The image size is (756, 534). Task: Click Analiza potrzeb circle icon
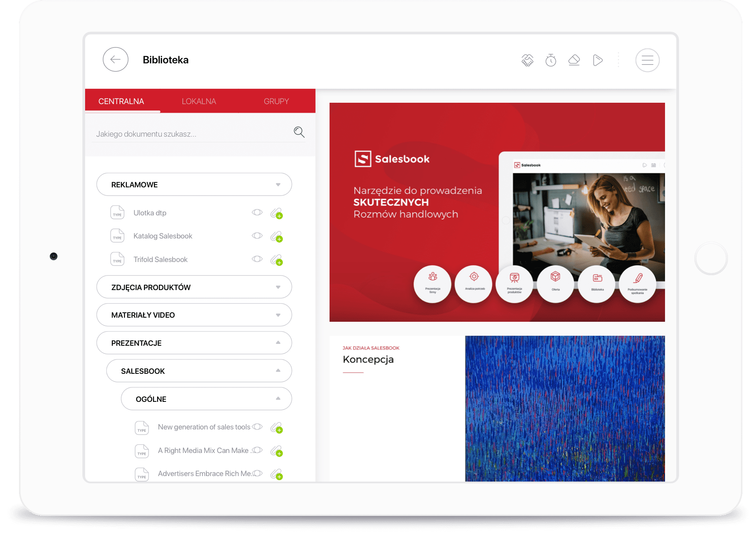tap(474, 284)
